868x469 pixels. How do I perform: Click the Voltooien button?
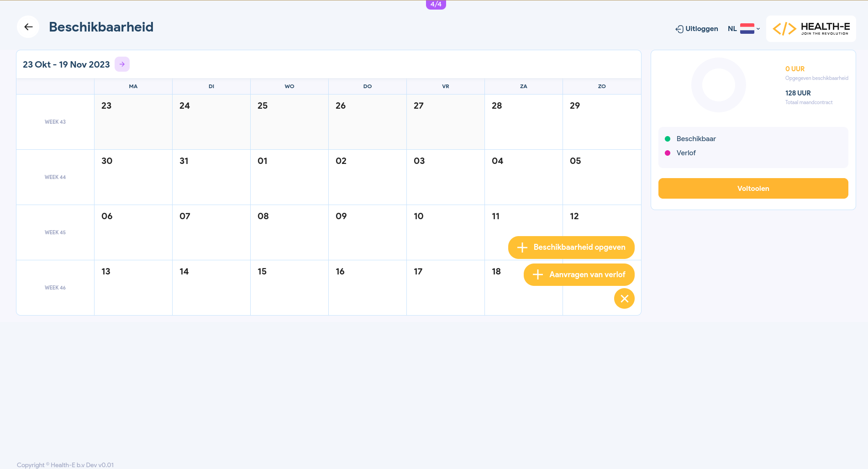click(x=753, y=189)
